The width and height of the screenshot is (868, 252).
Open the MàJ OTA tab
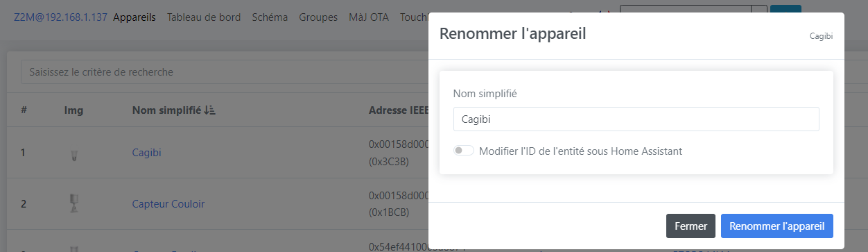coord(369,17)
